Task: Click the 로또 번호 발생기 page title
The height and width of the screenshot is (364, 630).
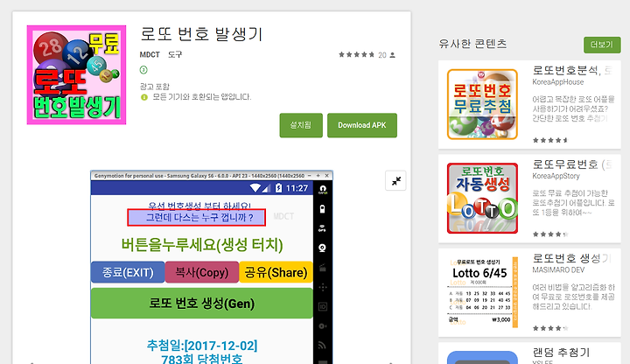Action: [201, 34]
